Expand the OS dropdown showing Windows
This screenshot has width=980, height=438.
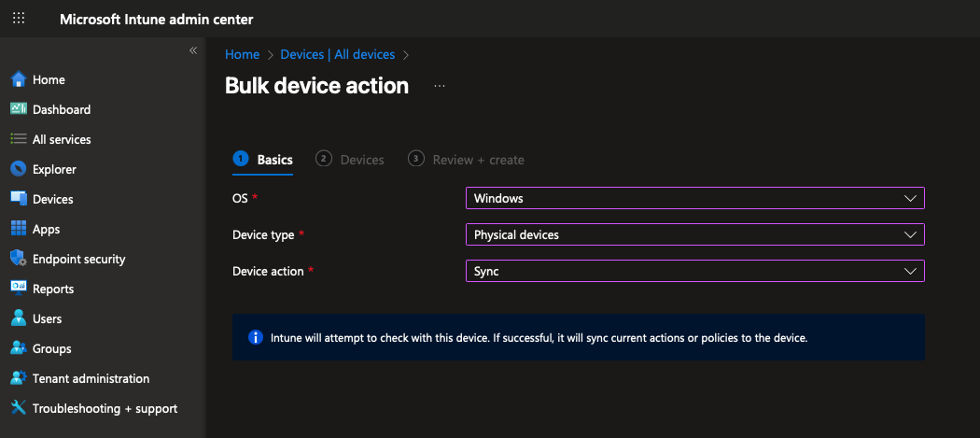(694, 198)
